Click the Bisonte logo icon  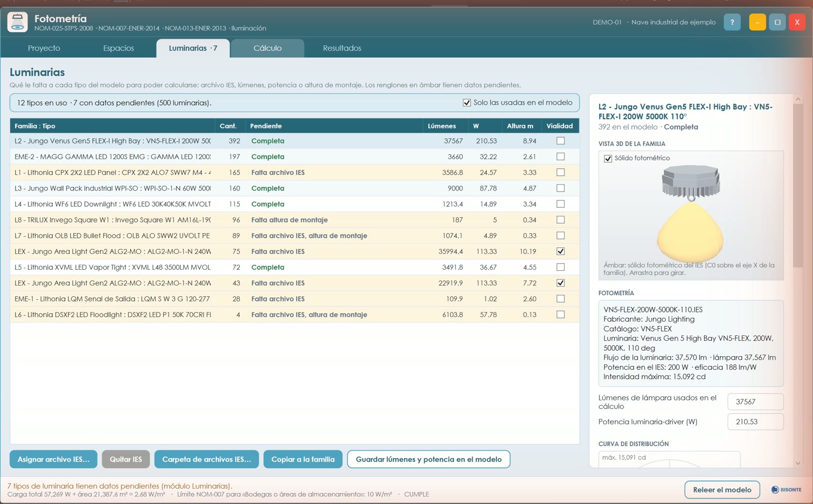coord(775,490)
